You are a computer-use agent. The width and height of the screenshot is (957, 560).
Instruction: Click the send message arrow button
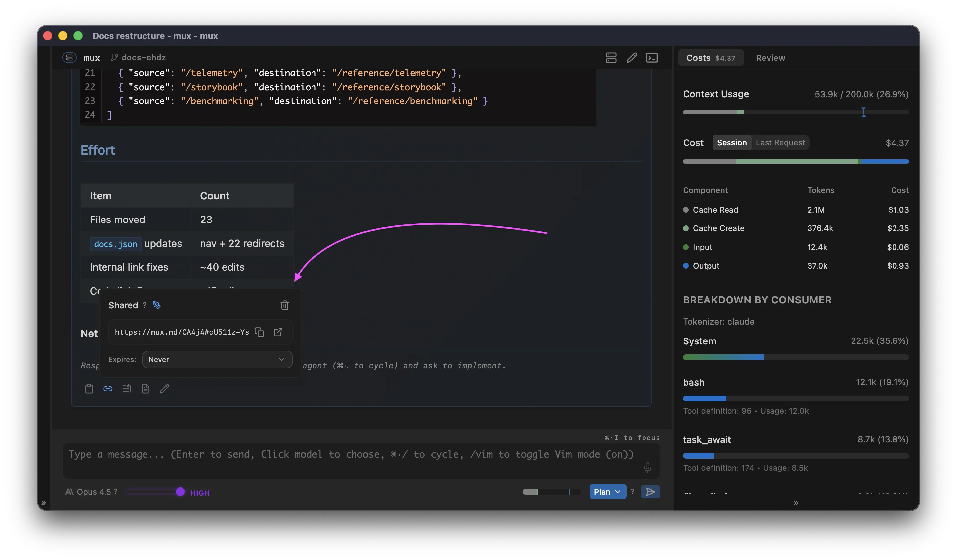point(650,492)
